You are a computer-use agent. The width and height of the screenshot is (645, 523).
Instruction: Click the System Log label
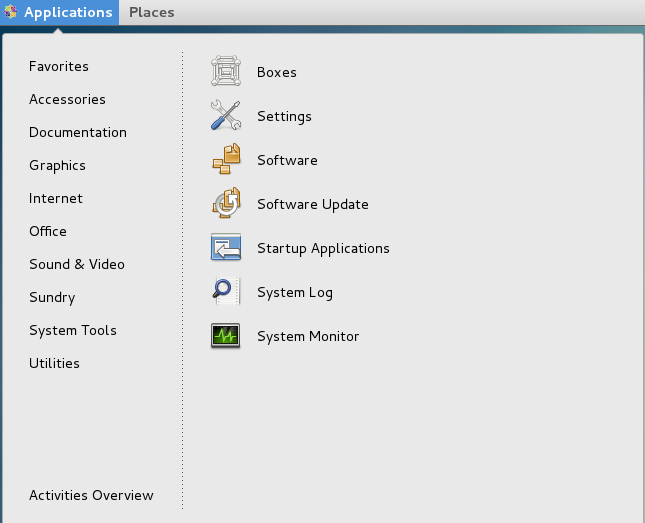[295, 293]
